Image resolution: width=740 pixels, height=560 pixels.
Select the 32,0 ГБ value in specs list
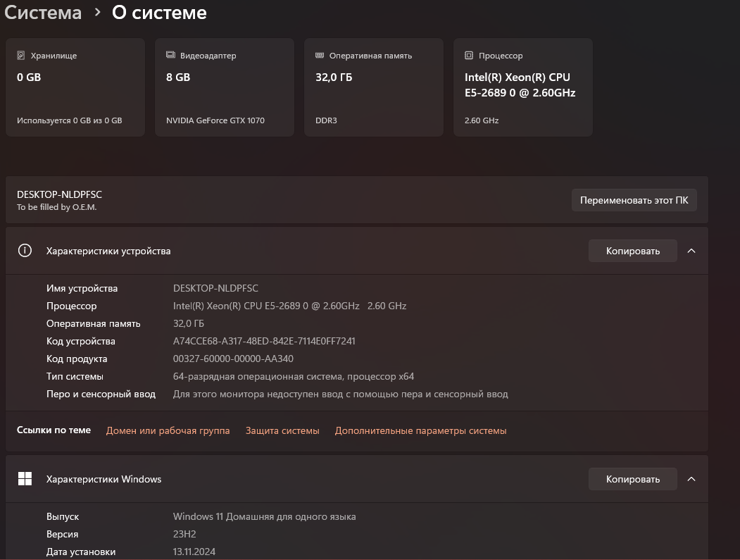188,323
